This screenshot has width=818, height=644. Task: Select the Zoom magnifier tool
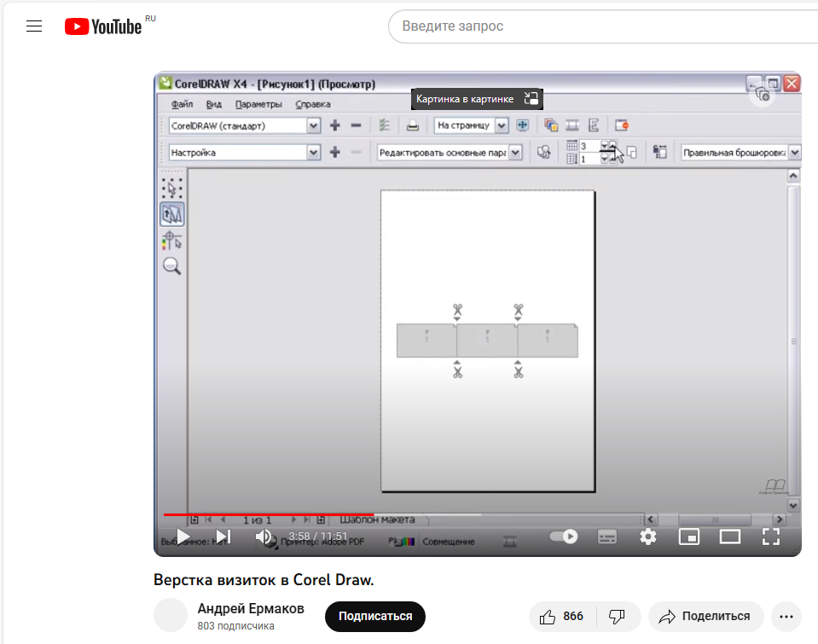(171, 266)
